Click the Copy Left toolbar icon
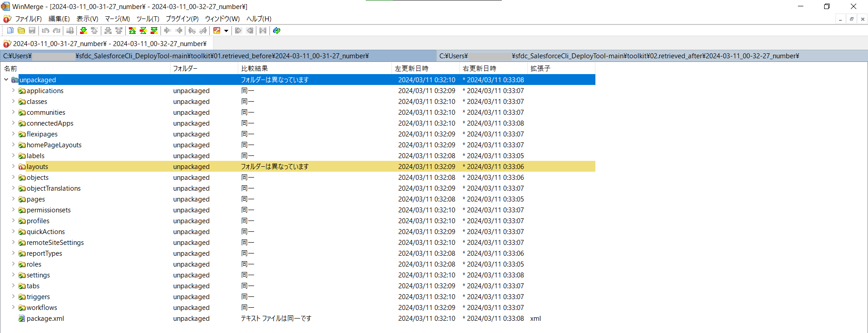The height and width of the screenshot is (333, 868). coord(179,30)
